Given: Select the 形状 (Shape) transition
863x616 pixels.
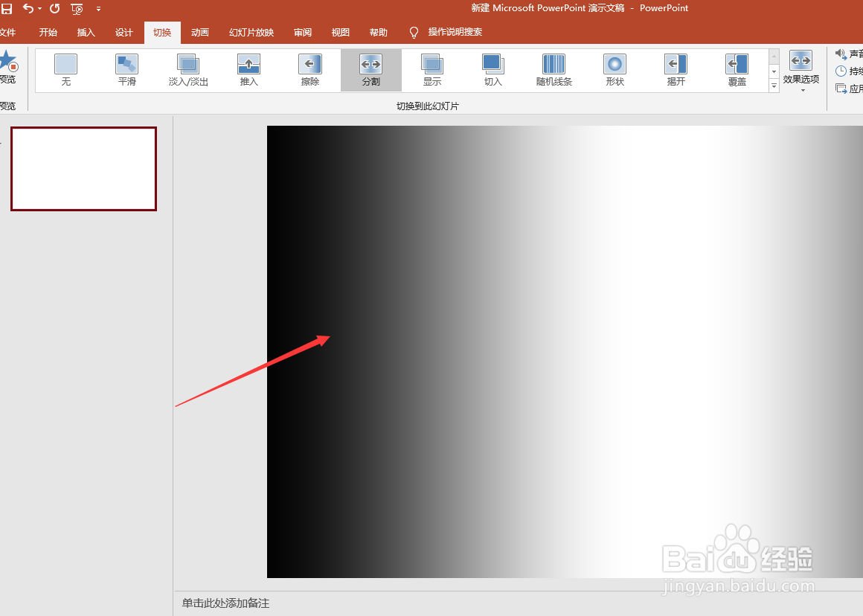Looking at the screenshot, I should tap(615, 70).
